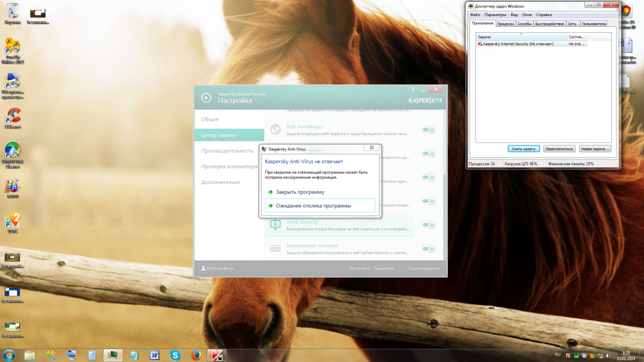The image size is (644, 362).
Task: Click Настройка link in Kaspersky footer
Action: (360, 268)
